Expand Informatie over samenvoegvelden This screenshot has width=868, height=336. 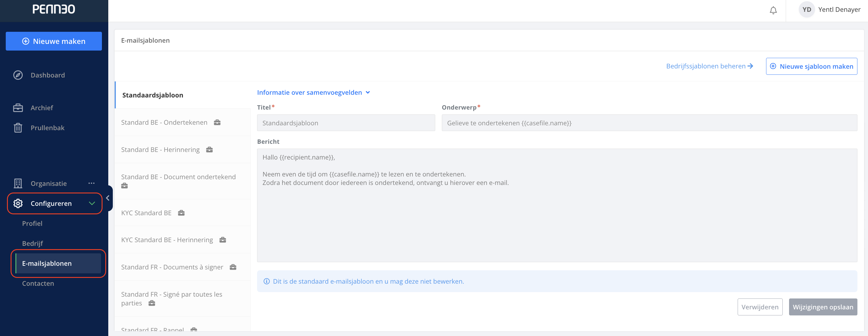coord(313,92)
